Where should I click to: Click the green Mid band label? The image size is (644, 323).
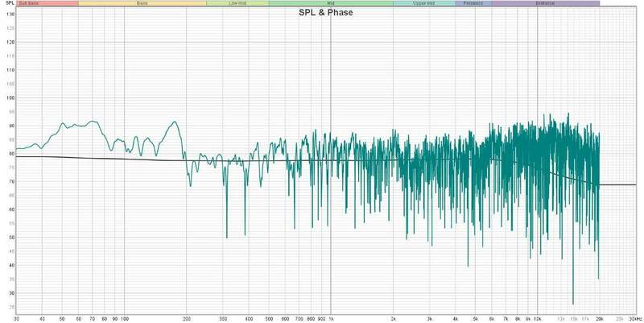[331, 4]
